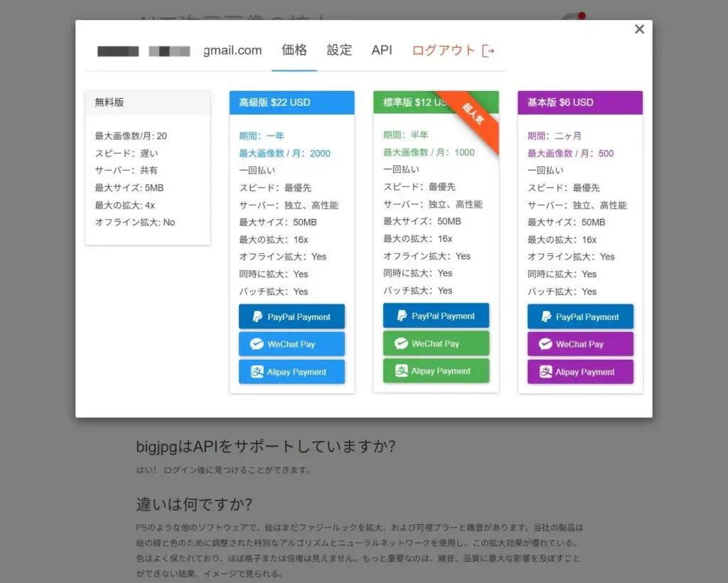Click 期間: 一年 text
This screenshot has height=583, width=728.
pyautogui.click(x=262, y=136)
